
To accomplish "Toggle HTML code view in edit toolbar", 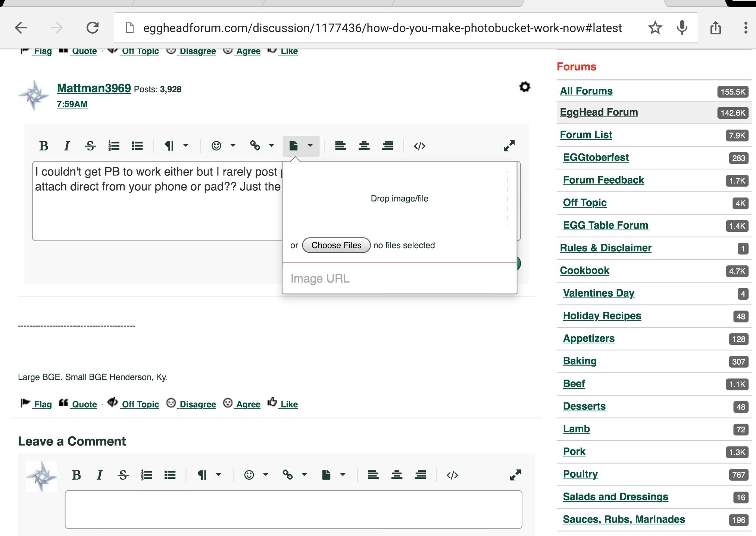I will (419, 146).
